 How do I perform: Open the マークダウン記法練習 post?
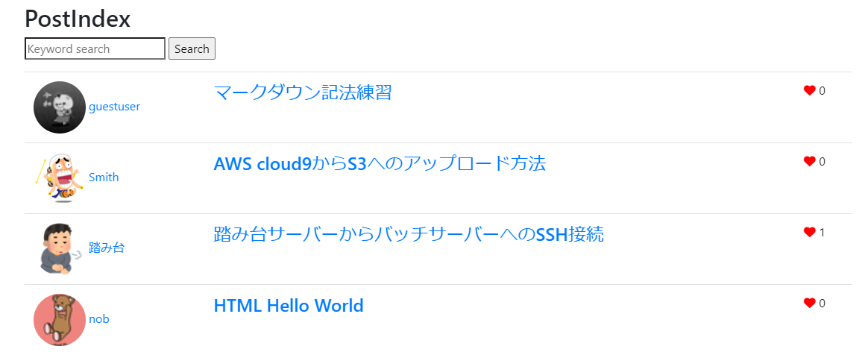tap(302, 92)
